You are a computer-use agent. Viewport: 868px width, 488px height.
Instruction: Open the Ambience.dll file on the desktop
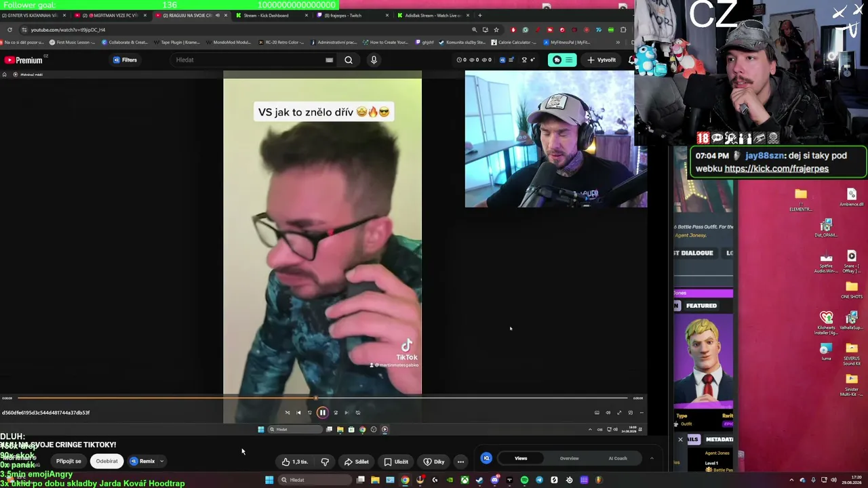pyautogui.click(x=852, y=197)
